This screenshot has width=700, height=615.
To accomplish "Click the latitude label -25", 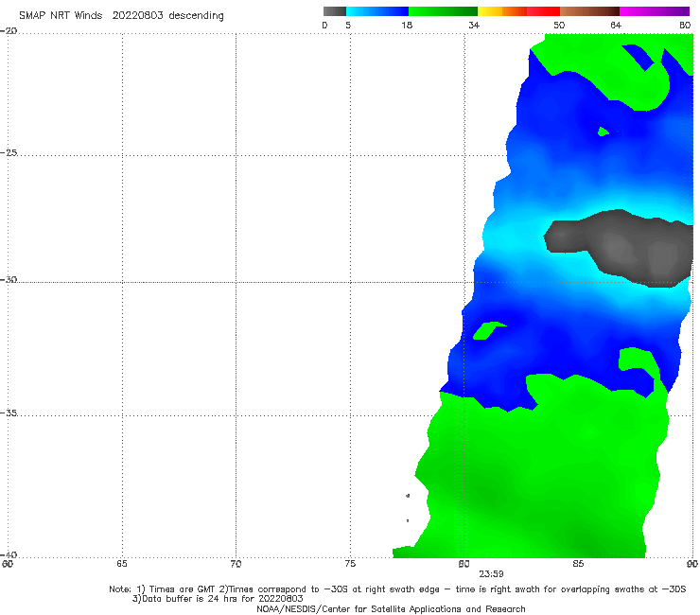I will click(x=9, y=152).
